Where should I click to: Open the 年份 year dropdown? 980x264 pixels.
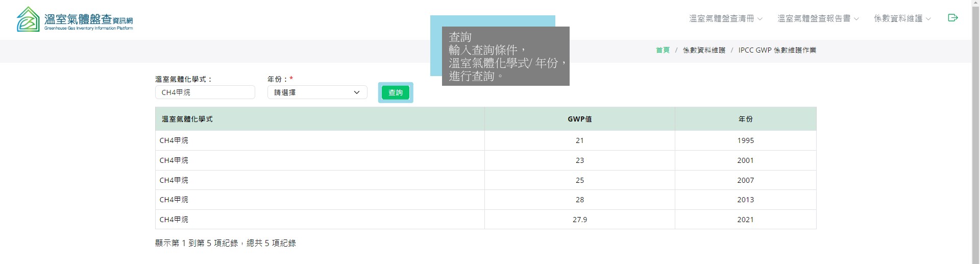317,92
